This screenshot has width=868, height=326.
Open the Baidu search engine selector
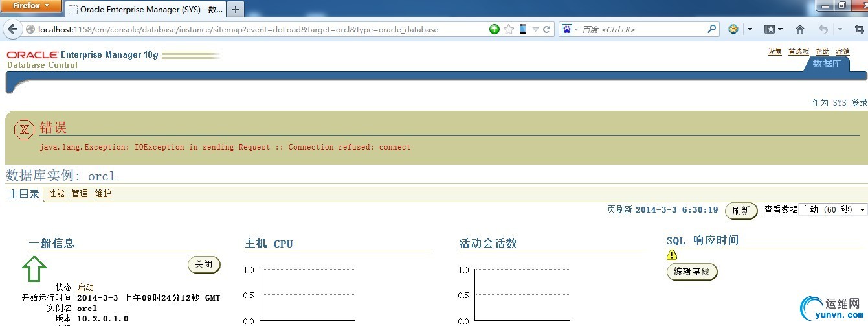[x=570, y=29]
